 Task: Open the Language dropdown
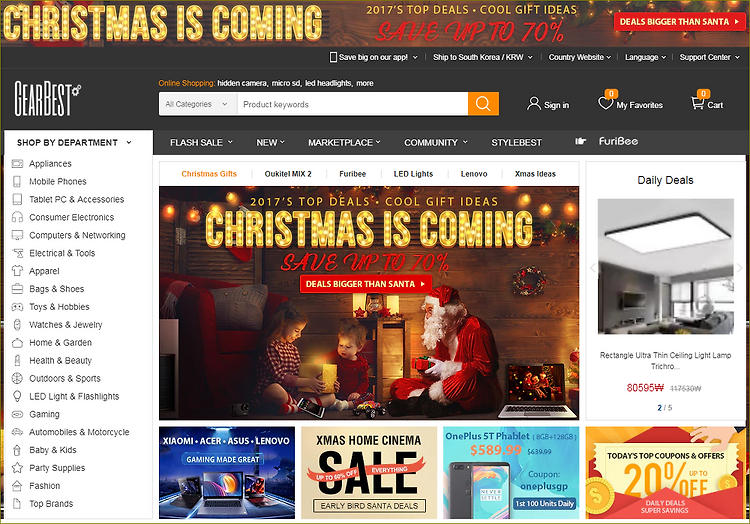(645, 57)
